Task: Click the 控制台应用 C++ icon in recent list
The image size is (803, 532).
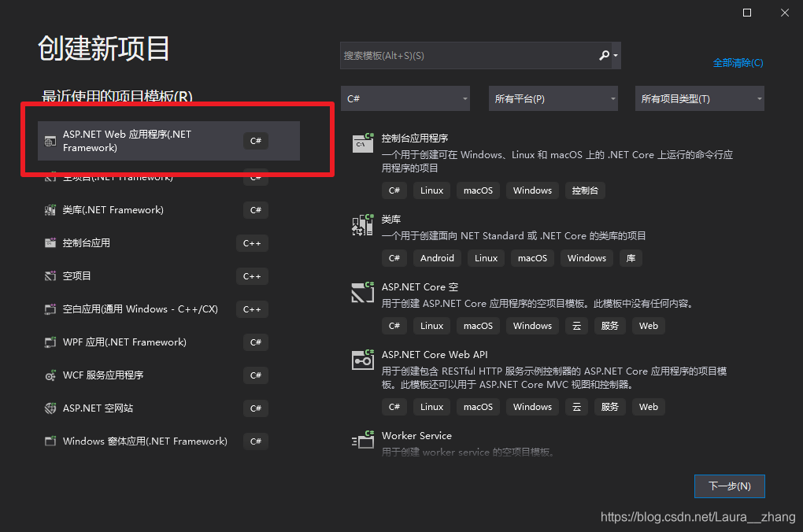Action: coord(50,243)
